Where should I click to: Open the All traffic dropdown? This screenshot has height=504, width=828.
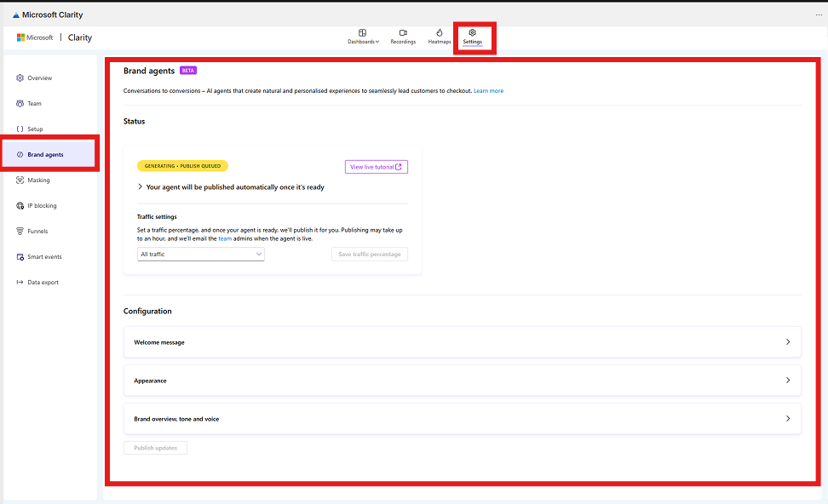(201, 255)
